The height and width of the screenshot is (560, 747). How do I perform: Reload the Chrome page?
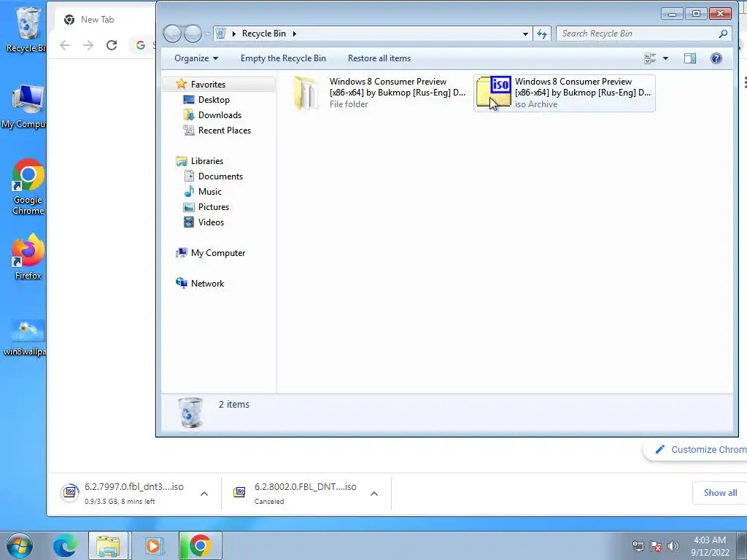[112, 45]
